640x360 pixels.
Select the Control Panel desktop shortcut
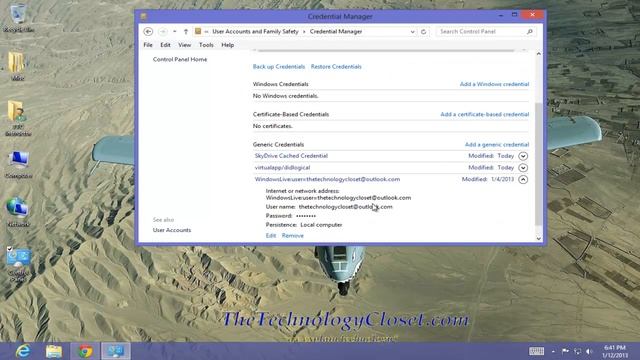tap(18, 263)
